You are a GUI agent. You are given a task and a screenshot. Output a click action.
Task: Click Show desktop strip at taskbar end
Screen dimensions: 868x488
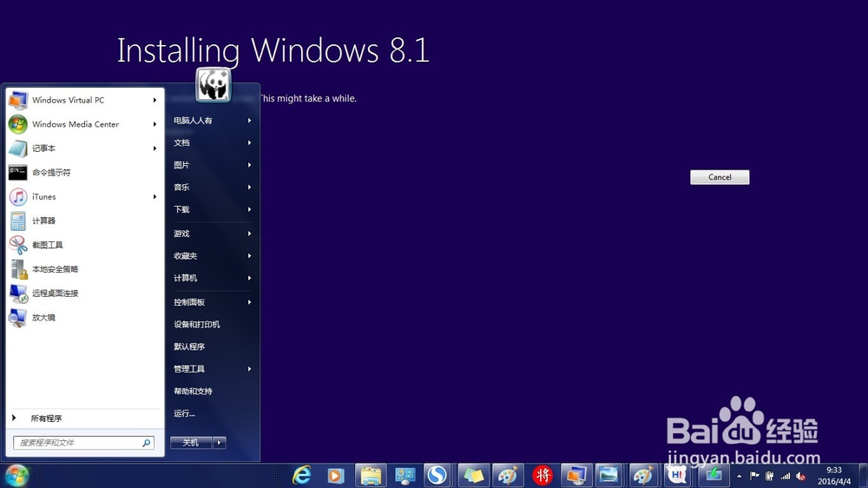click(x=864, y=476)
